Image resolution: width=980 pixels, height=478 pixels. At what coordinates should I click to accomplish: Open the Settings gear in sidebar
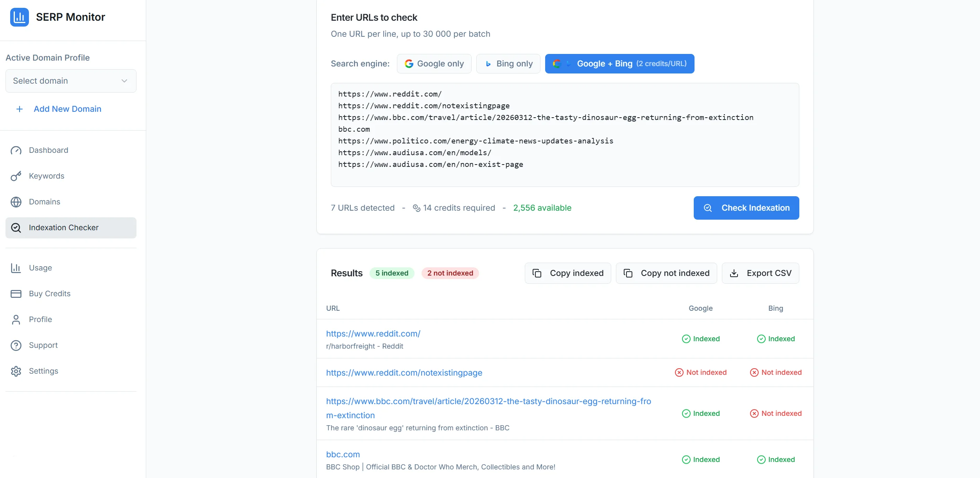pos(16,371)
